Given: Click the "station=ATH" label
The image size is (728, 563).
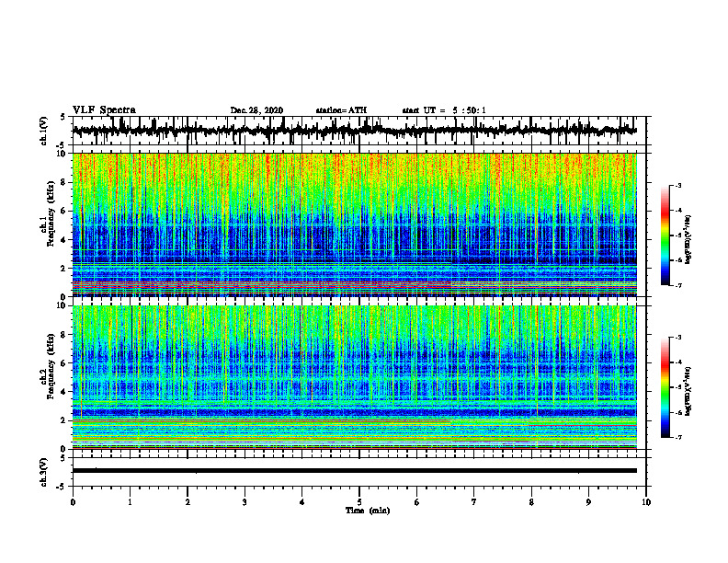Looking at the screenshot, I should pos(341,110).
